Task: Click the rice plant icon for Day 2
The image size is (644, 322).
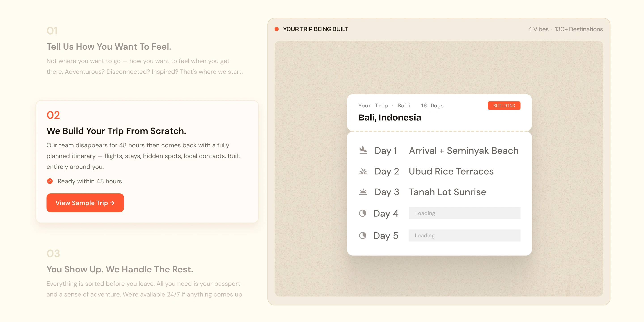Action: coord(363,171)
